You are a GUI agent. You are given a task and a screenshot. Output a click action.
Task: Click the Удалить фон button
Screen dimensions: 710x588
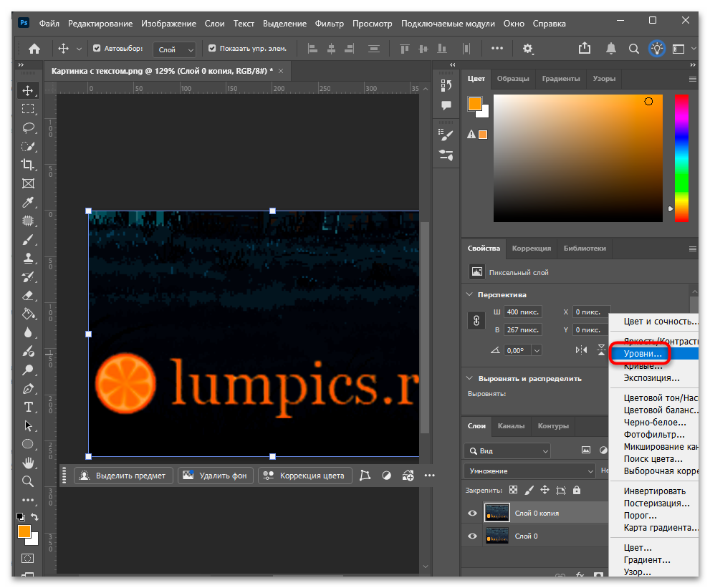(216, 476)
